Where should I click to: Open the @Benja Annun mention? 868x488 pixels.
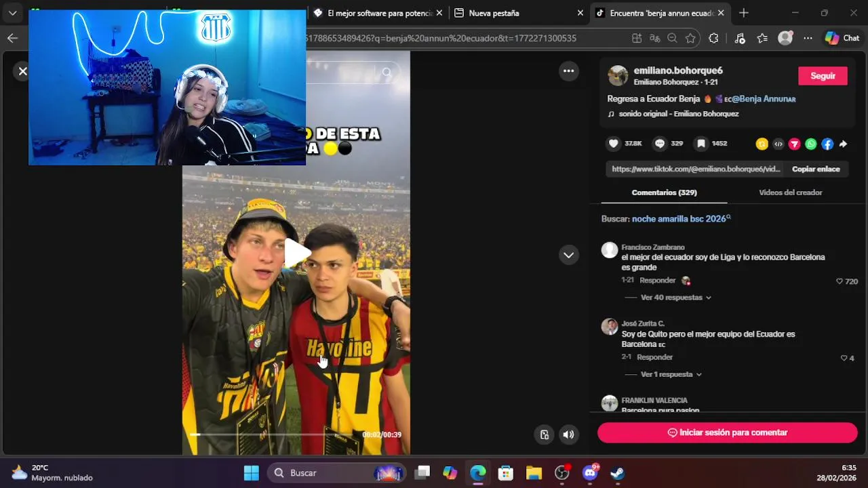coord(764,99)
